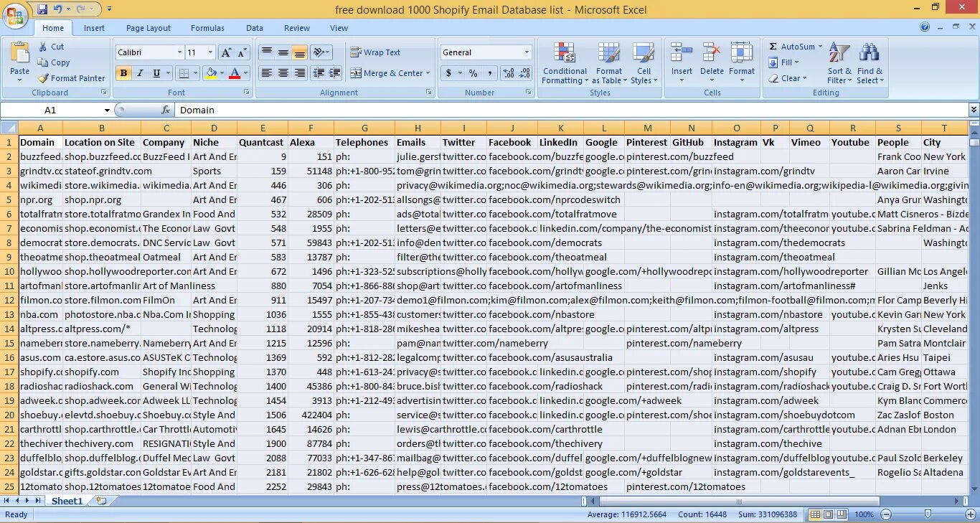
Task: Click the Merge & Center button
Action: point(386,73)
